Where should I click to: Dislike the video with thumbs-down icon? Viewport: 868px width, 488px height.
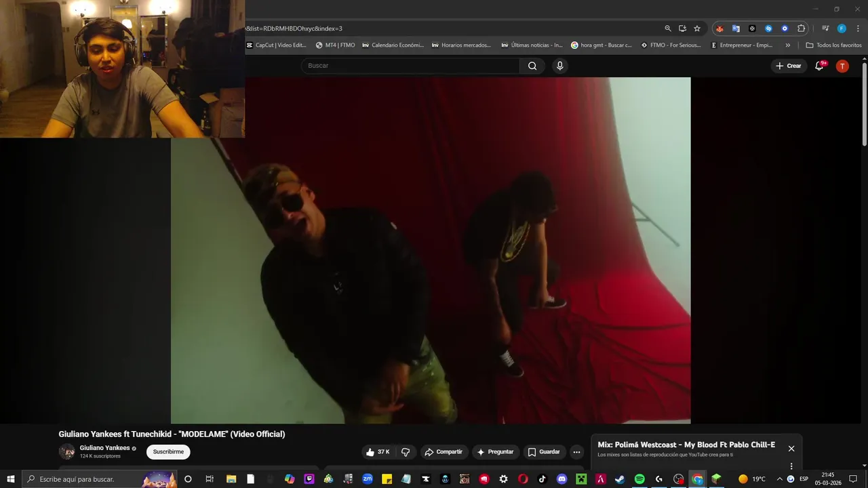coord(406,452)
